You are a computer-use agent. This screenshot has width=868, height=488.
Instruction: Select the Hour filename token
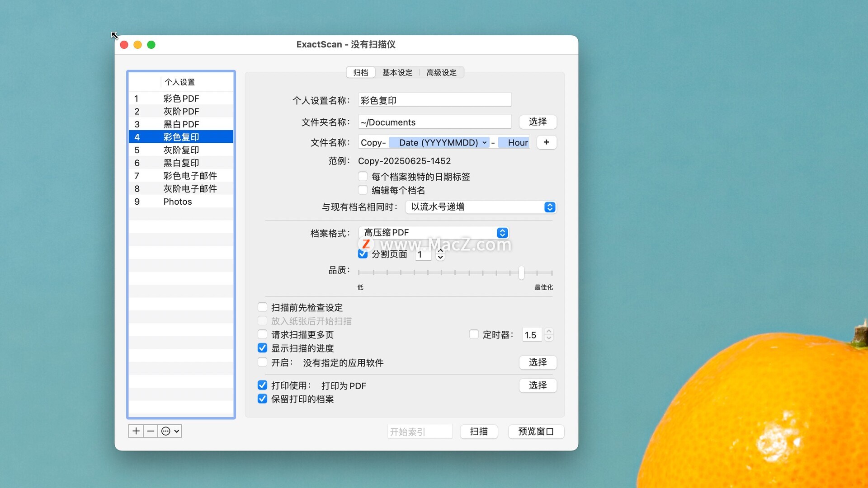(x=514, y=142)
